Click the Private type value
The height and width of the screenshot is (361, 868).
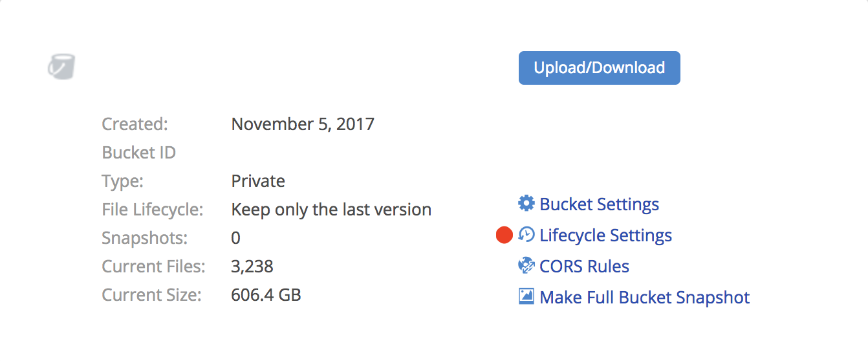(258, 181)
